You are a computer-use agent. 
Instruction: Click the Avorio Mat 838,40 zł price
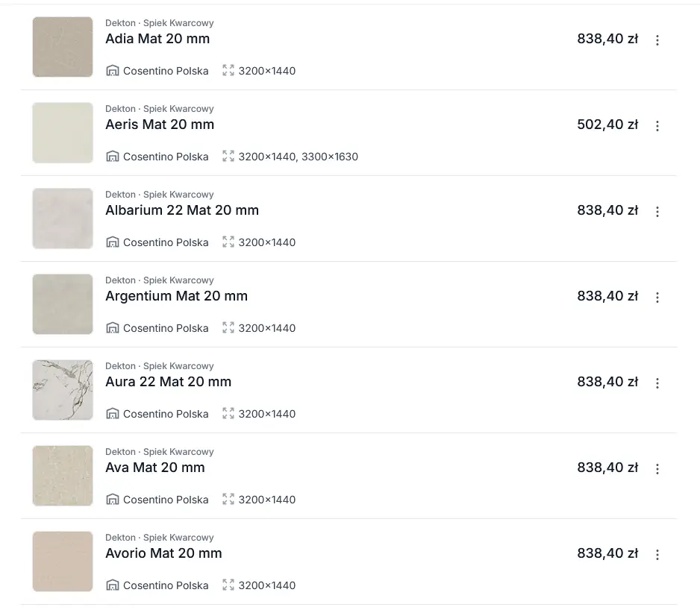(x=607, y=553)
